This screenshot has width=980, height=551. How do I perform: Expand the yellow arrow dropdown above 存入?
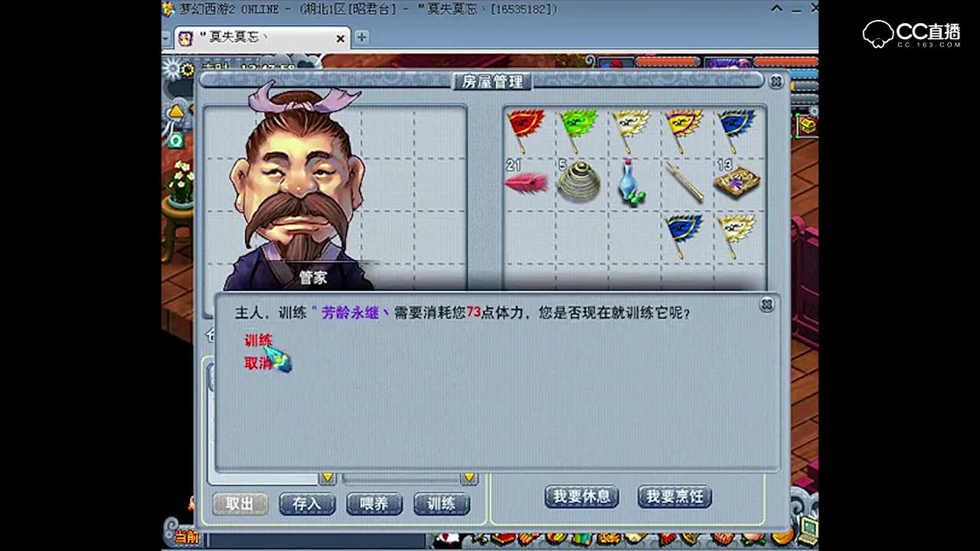pyautogui.click(x=328, y=478)
